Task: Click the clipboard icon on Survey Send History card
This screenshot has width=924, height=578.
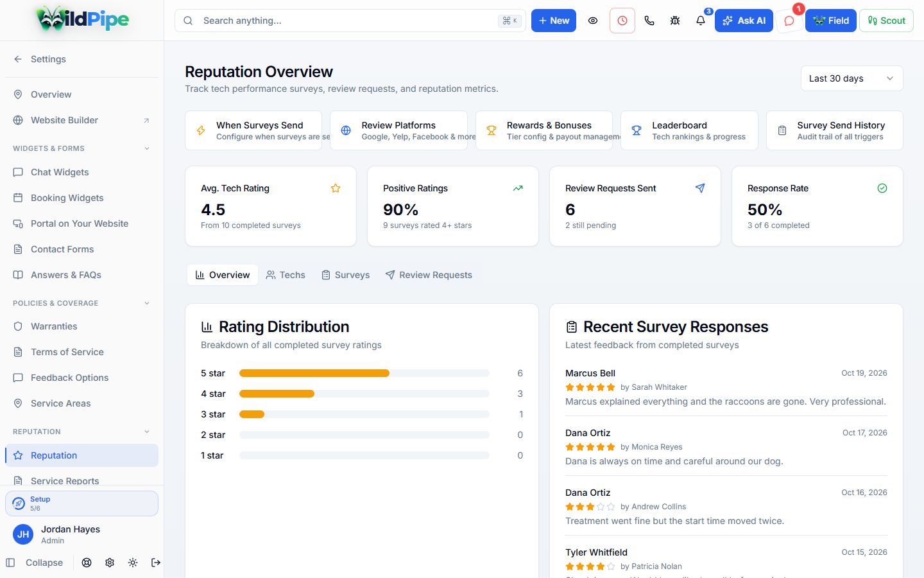Action: click(x=782, y=130)
